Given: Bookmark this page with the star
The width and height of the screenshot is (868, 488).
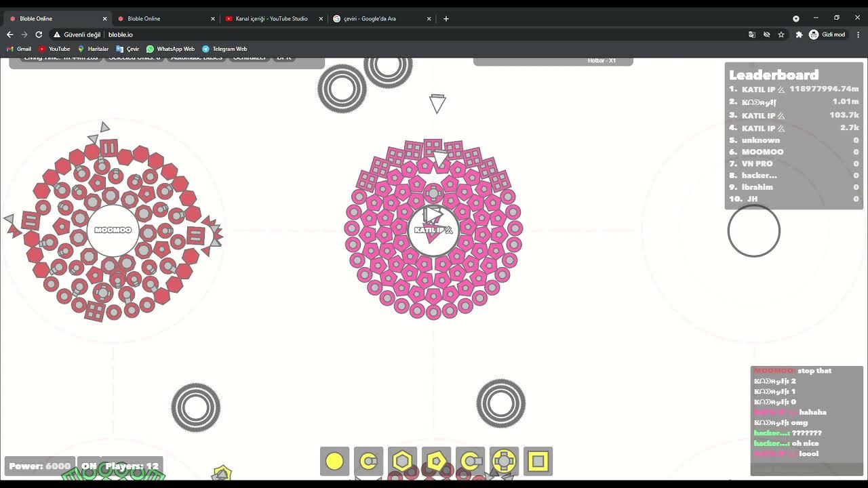Looking at the screenshot, I should 781,35.
